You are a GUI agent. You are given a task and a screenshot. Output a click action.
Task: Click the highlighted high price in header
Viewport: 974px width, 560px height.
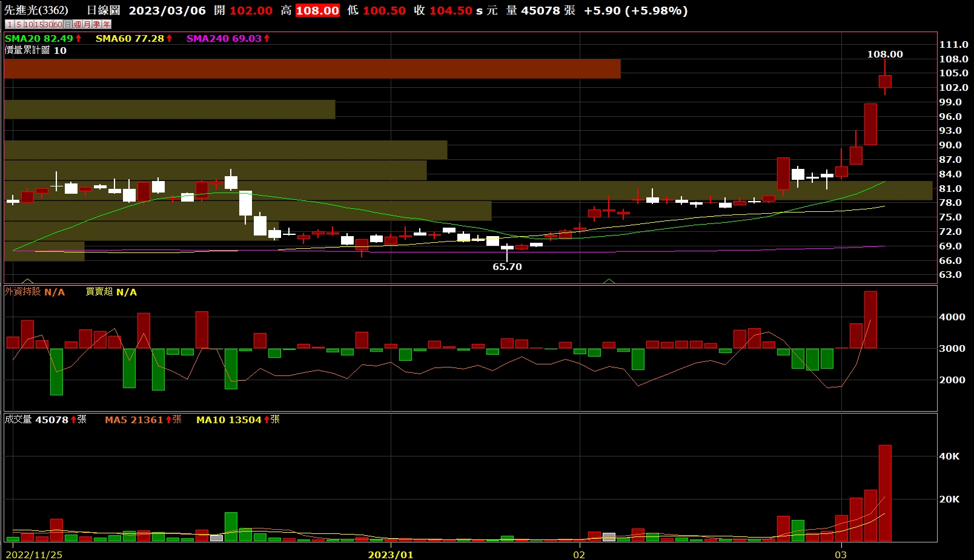click(317, 10)
